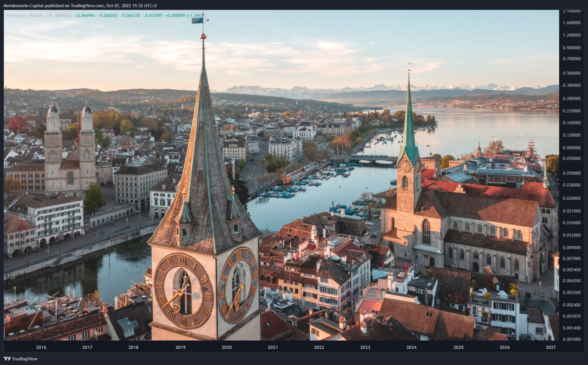Click the 2017 time axis label

[87, 347]
